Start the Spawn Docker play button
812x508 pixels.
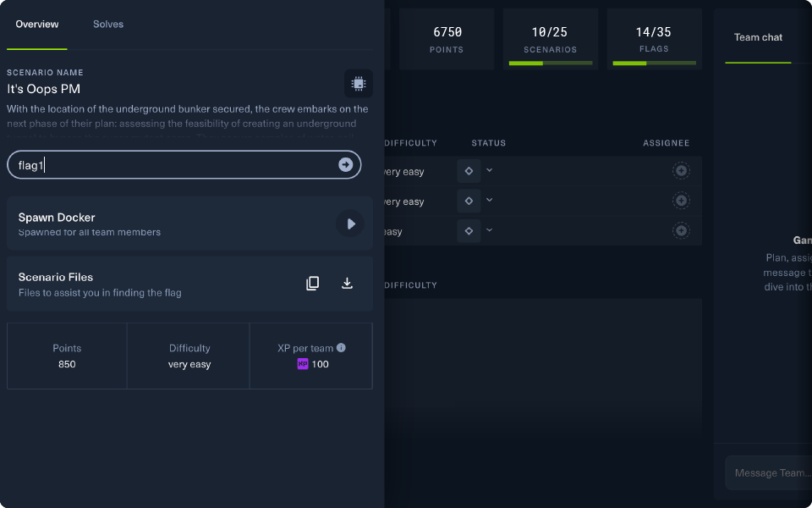(x=350, y=224)
